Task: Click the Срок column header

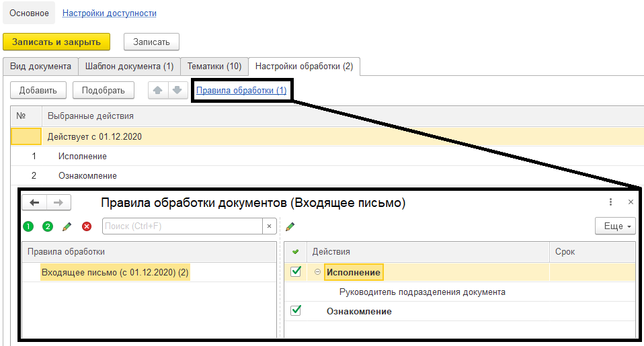Action: (x=592, y=251)
